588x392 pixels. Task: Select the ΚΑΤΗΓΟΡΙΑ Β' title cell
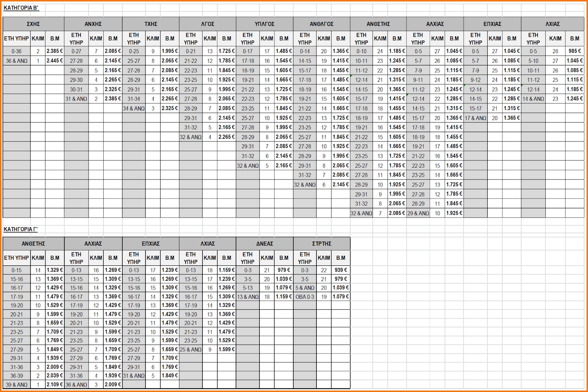click(21, 8)
